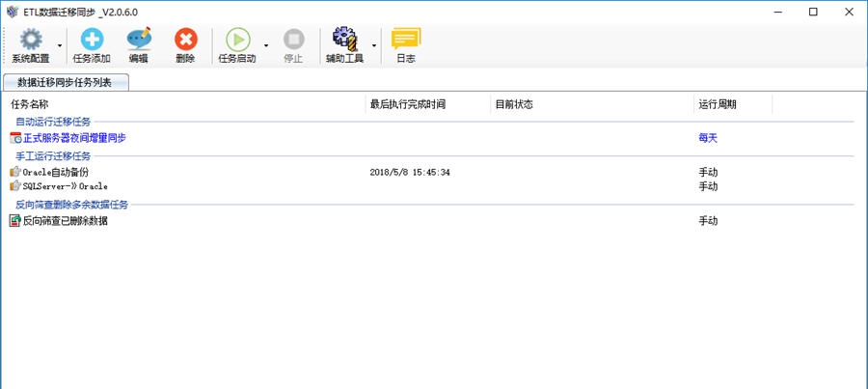Viewport: 868px width, 389px height.
Task: Click calendar icon of 正式服务器夜间增量同步
Action: (x=15, y=138)
